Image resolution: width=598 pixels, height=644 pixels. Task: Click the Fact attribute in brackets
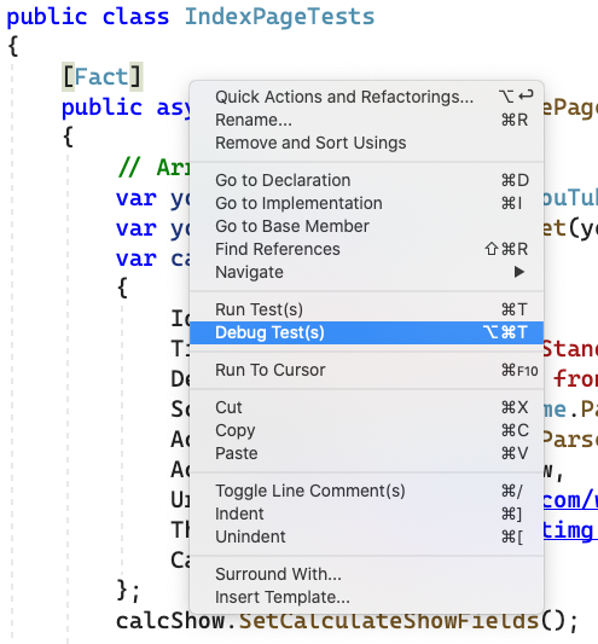click(x=102, y=76)
